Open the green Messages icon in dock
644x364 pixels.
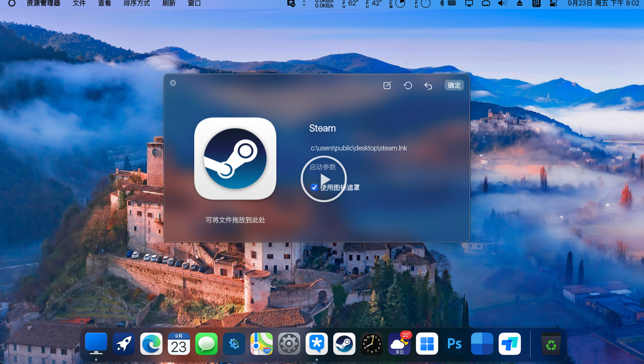(x=206, y=344)
